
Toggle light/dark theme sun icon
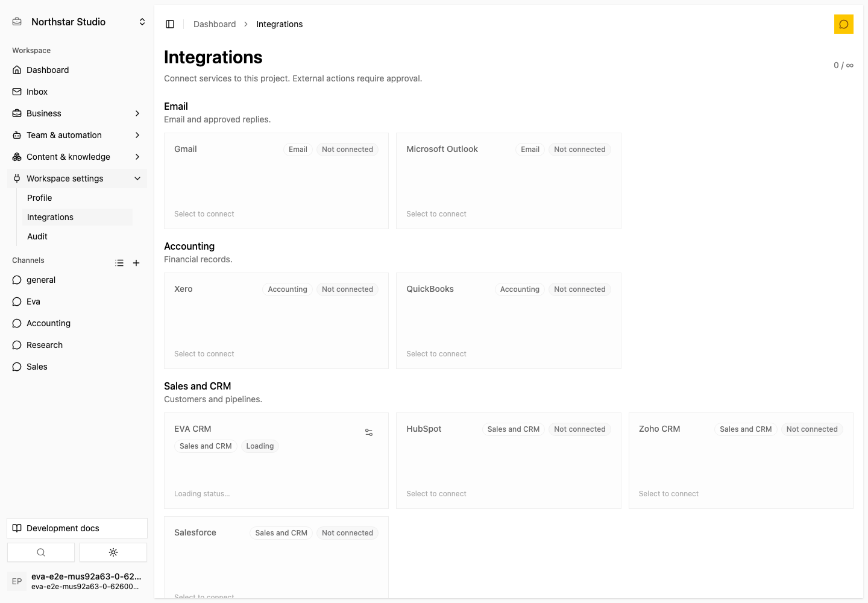tap(113, 552)
